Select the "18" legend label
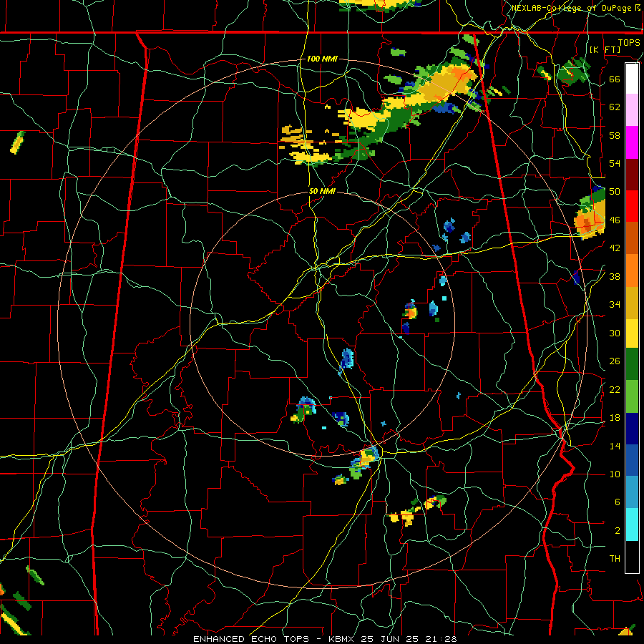Viewport: 644px width, 644px height. point(615,418)
